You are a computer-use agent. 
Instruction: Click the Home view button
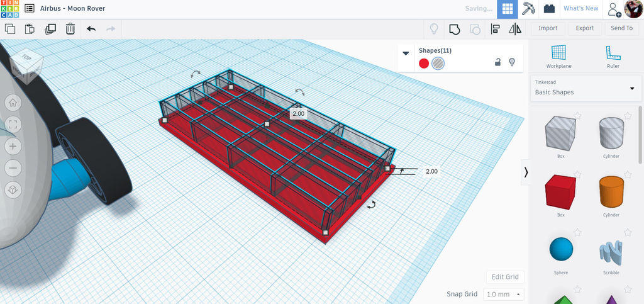[x=13, y=103]
